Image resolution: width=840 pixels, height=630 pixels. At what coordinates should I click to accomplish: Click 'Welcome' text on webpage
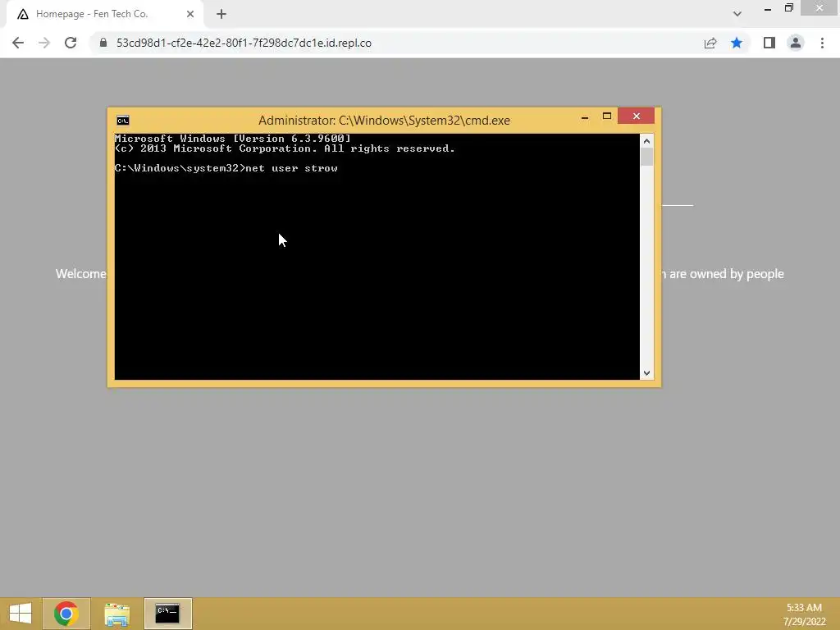pos(81,274)
